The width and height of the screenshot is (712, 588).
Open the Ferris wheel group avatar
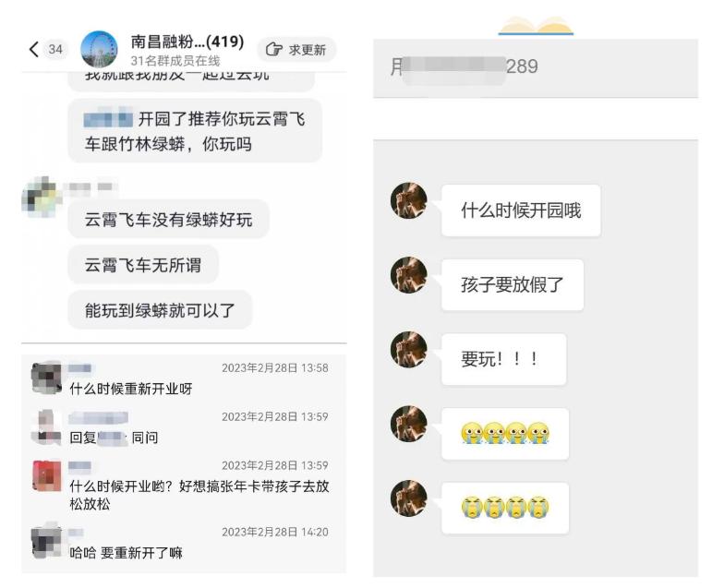(99, 49)
